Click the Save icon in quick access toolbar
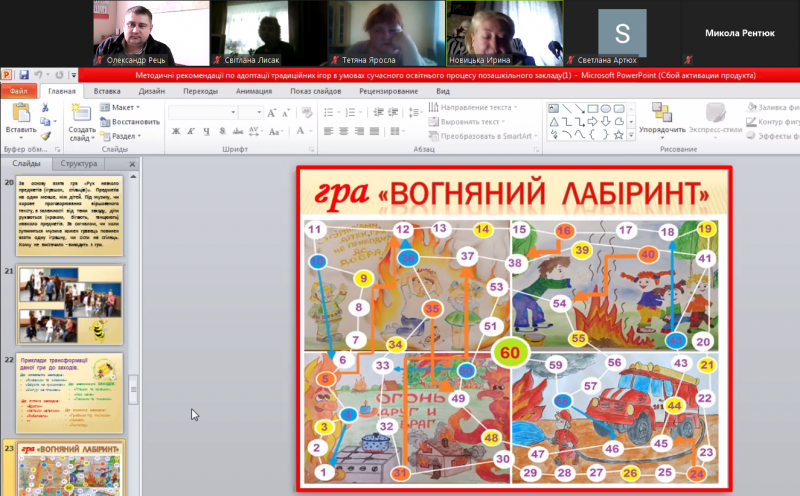 (x=23, y=75)
